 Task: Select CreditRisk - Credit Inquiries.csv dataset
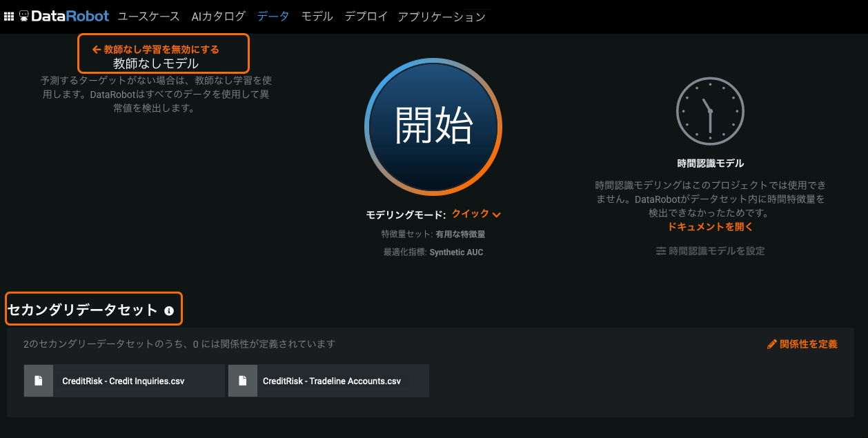(124, 381)
